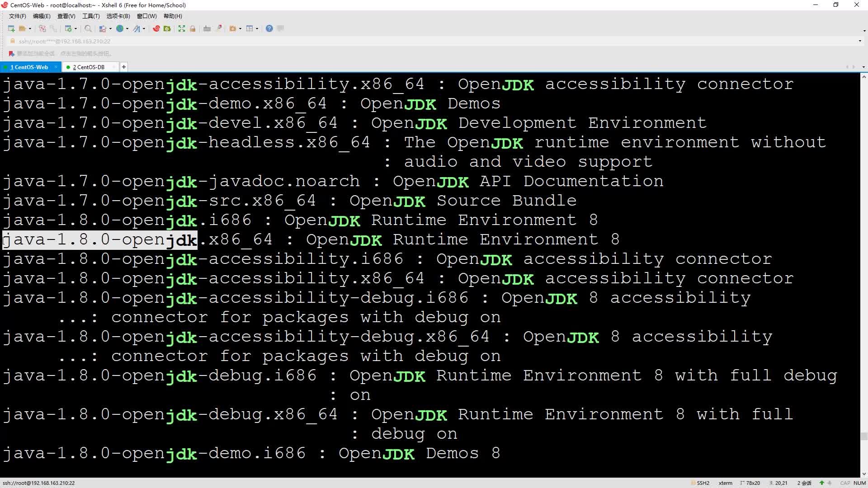This screenshot has height=488, width=868.
Task: Click the fullscreen arrows icon
Action: (182, 28)
